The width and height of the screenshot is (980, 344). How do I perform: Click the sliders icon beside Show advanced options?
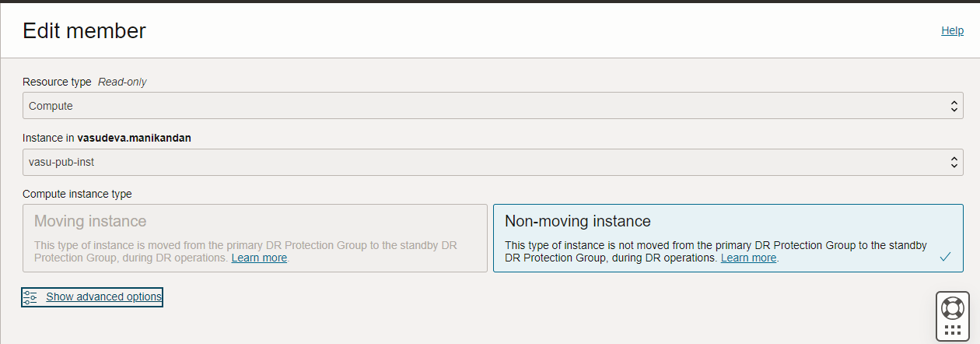pyautogui.click(x=30, y=297)
